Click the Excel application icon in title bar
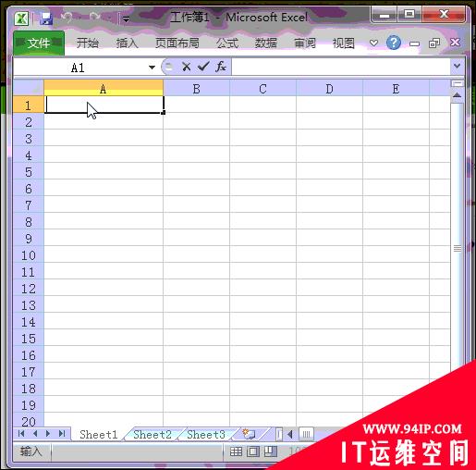The width and height of the screenshot is (476, 470). coord(21,19)
